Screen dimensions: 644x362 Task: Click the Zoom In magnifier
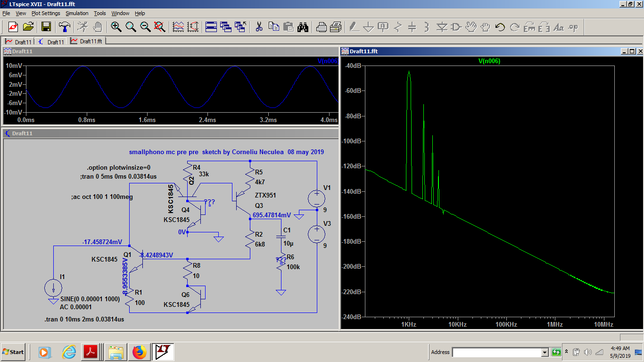click(x=116, y=26)
